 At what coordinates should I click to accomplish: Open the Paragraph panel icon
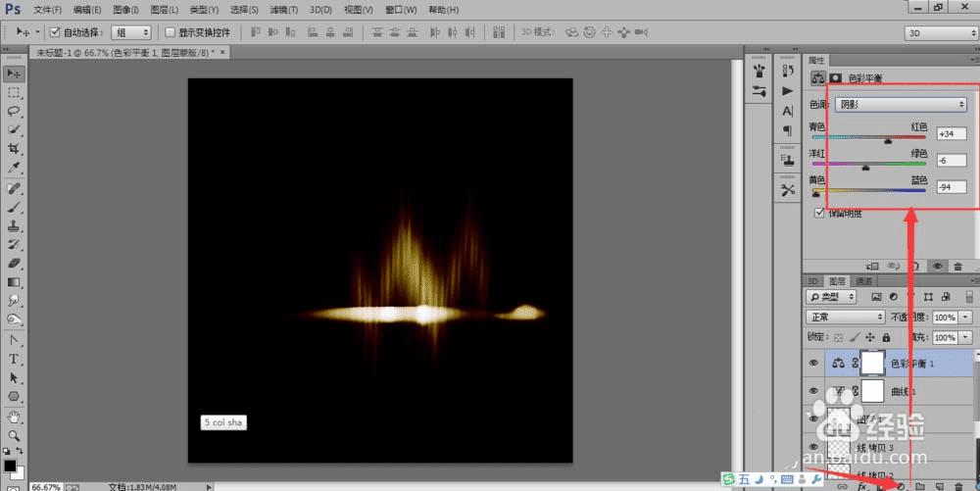(x=788, y=130)
